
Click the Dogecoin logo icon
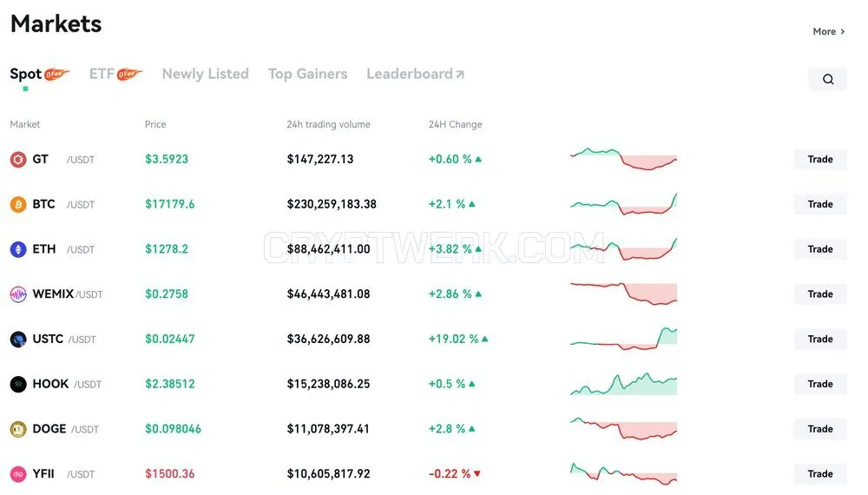tap(18, 429)
